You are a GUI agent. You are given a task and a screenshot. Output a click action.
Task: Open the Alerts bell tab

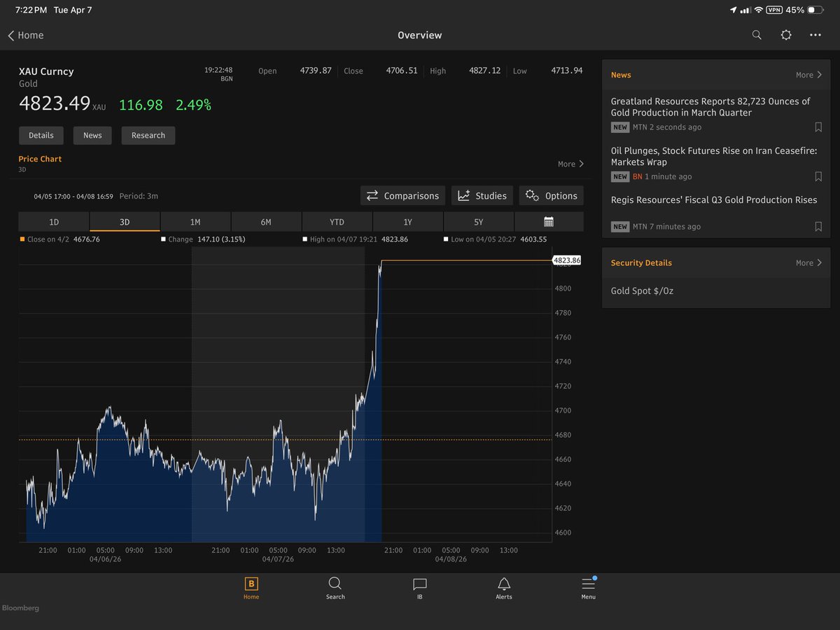(504, 588)
